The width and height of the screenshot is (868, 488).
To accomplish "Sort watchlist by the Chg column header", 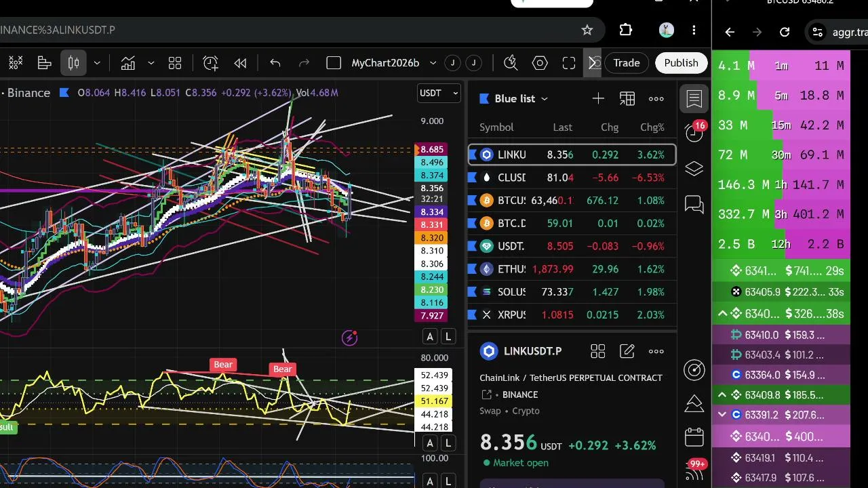I will click(x=610, y=127).
